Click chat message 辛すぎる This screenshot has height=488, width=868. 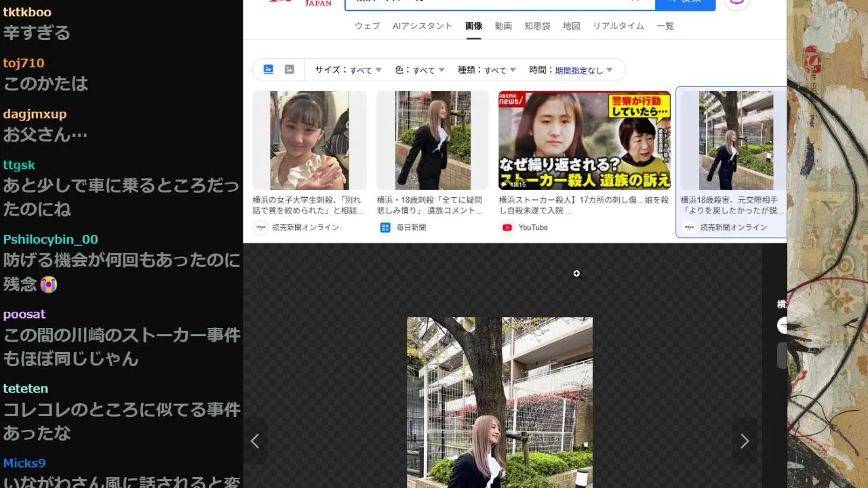coord(37,33)
